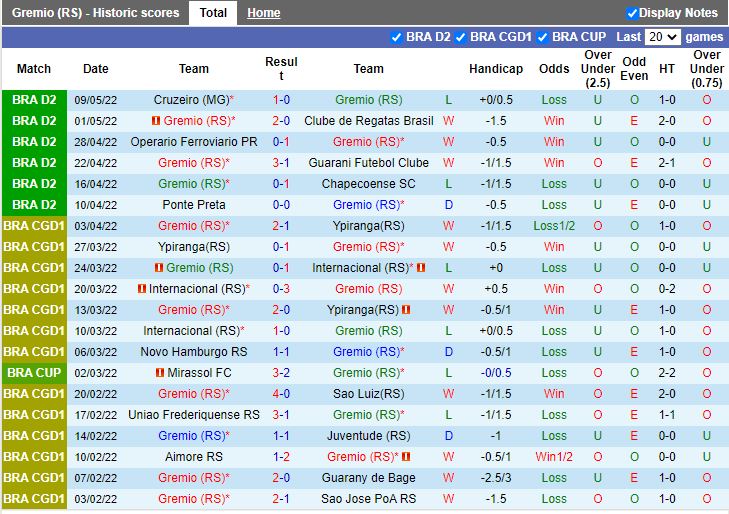Click red card icon beside Gremio on 01/05/22
This screenshot has width=729, height=514.
click(x=156, y=121)
